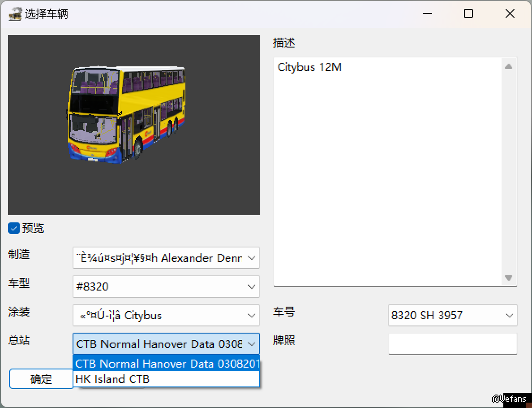Open the 车号 8320 SH 3957 dropdown
This screenshot has width=532, height=408.
point(452,315)
